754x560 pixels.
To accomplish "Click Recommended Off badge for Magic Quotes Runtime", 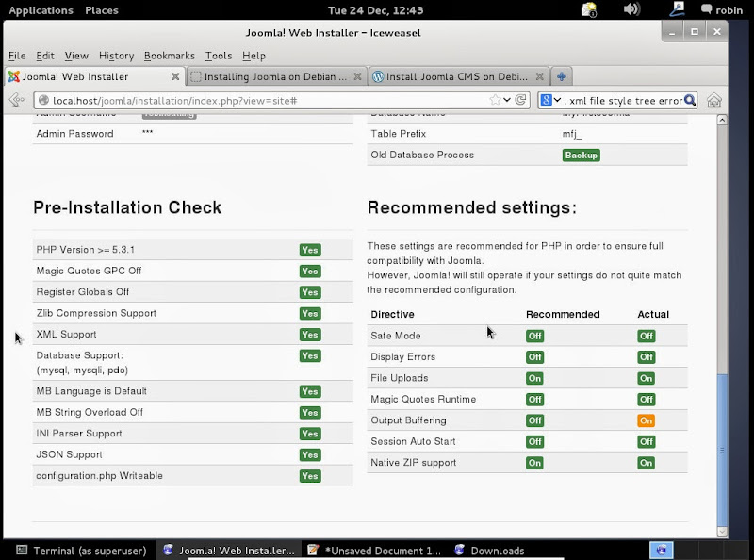I will coord(534,400).
